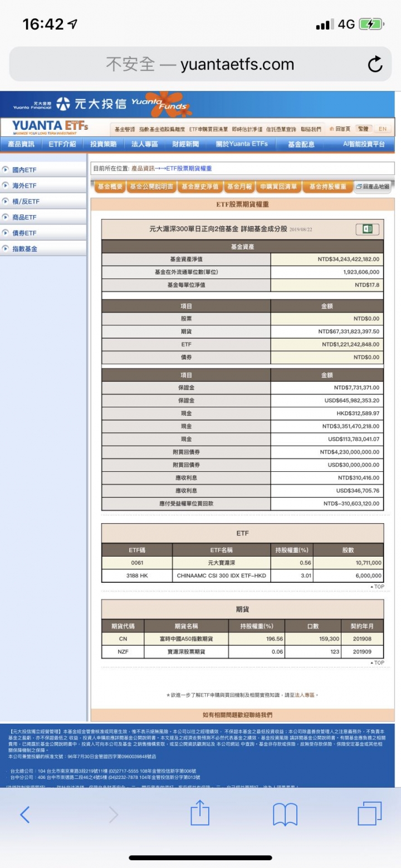Click the arrow icon beside 槓/反ETF
Screen dimensions: 401x868
click(6, 201)
